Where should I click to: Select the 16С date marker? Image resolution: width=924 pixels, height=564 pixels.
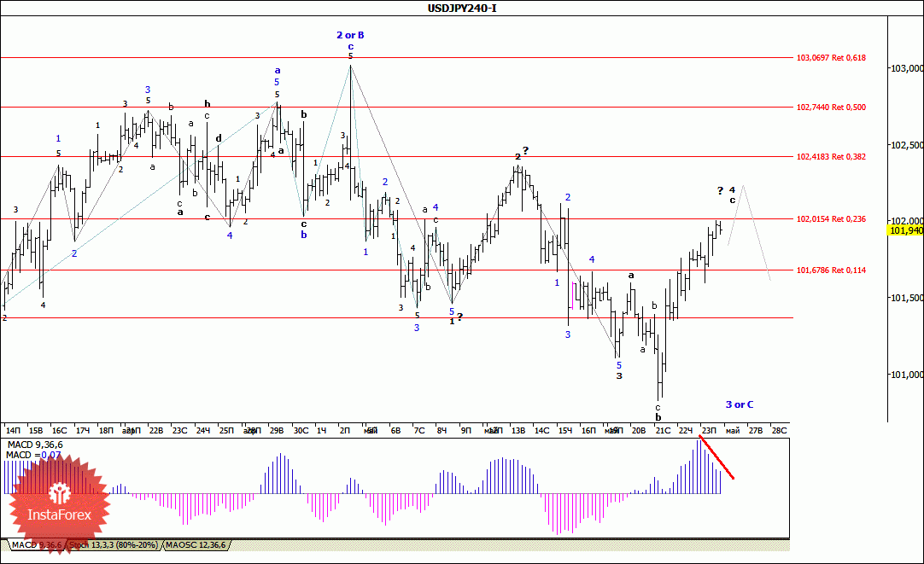(x=59, y=430)
